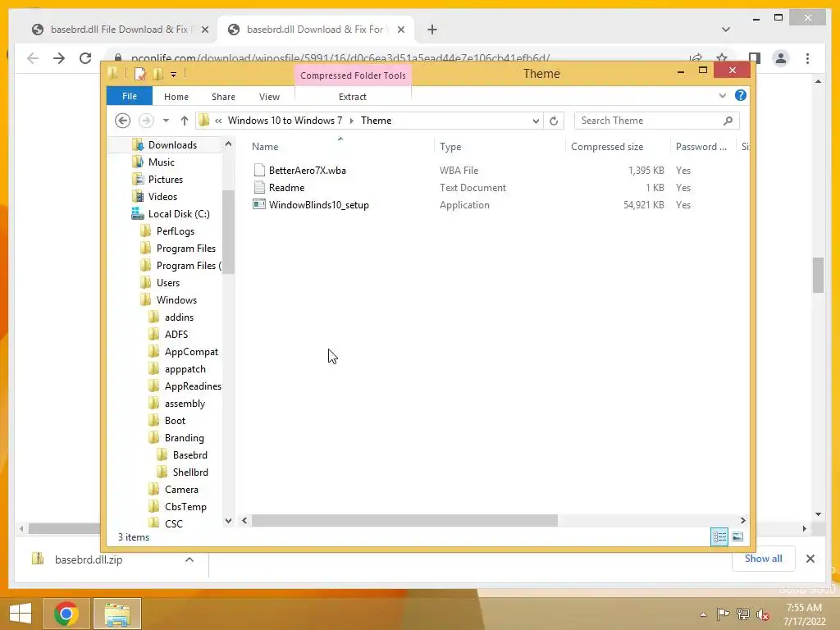
Task: Open Explorer recent locations dropdown
Action: click(x=166, y=121)
